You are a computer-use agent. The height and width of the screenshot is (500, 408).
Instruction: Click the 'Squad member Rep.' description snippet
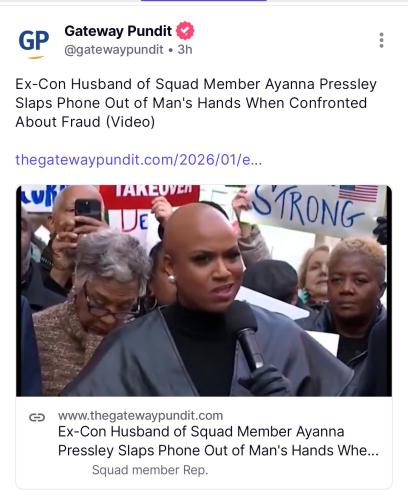150,470
